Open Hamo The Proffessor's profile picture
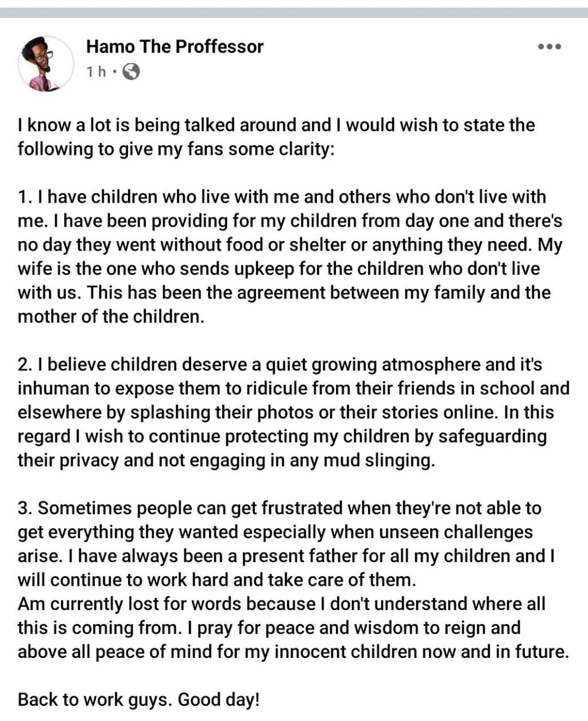 tap(46, 63)
